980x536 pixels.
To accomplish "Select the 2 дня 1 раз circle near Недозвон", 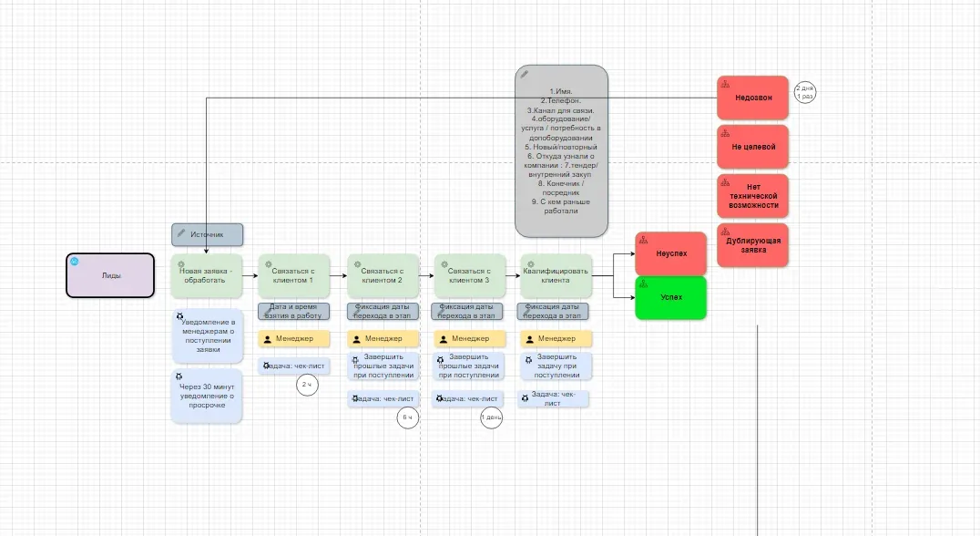I will [805, 93].
